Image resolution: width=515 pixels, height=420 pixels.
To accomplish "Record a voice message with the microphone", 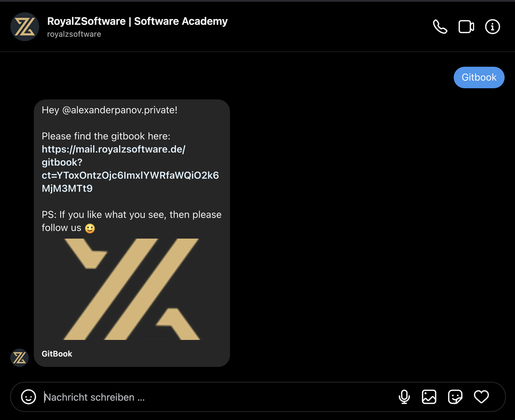I will coord(404,397).
